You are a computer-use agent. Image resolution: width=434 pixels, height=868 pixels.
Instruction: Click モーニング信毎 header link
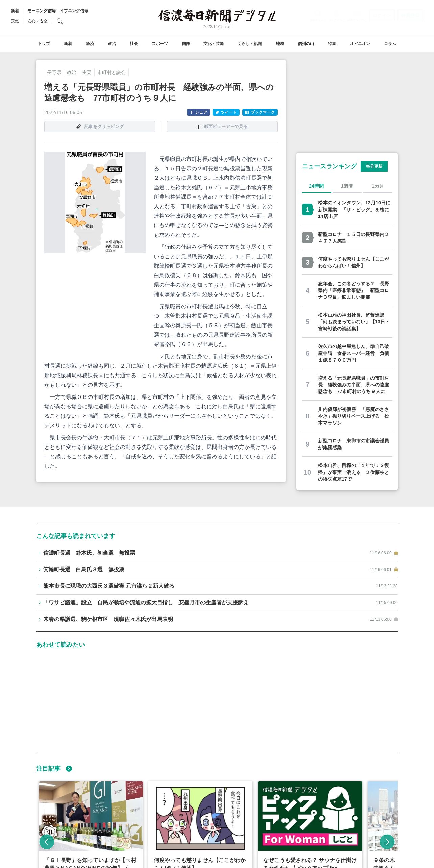click(x=42, y=11)
